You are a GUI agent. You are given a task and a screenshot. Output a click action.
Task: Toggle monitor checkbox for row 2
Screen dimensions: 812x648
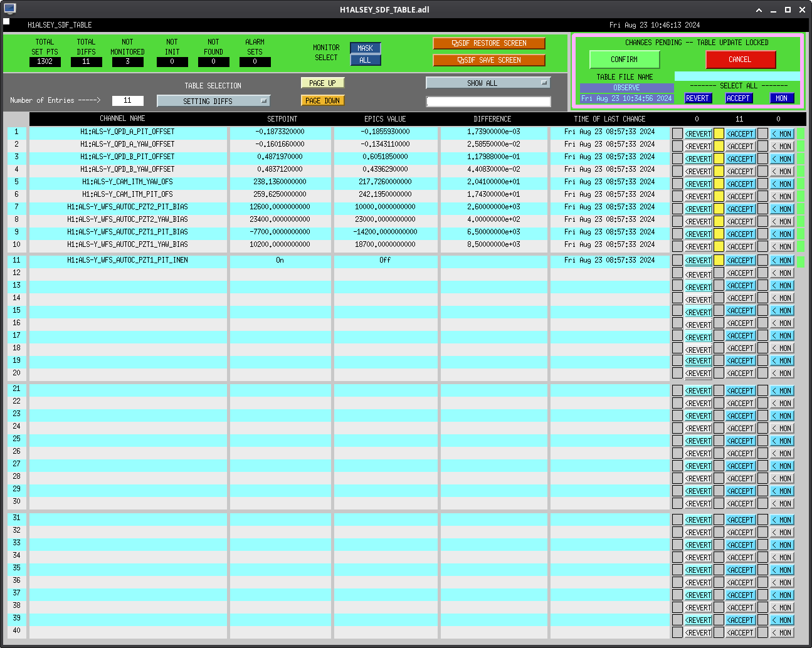coord(762,146)
